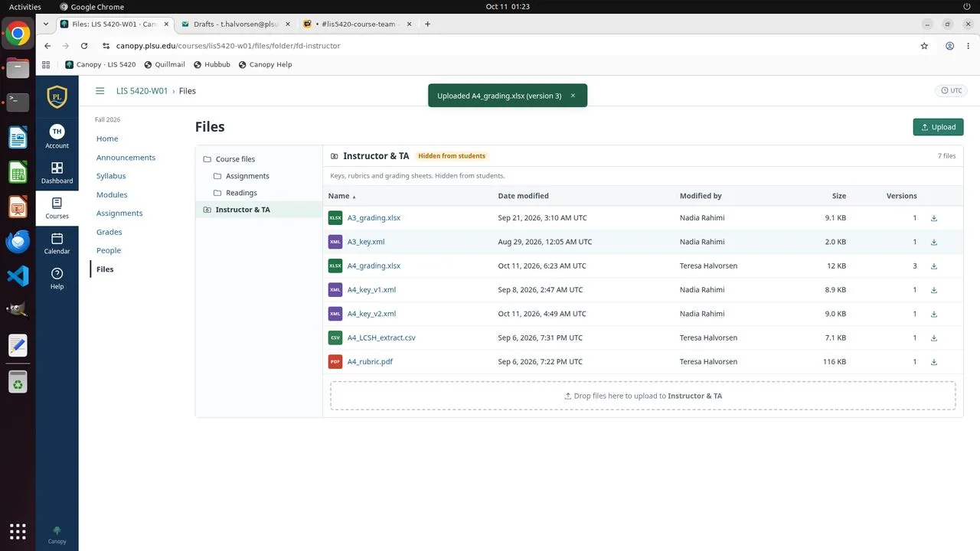Bookmark this page with the star icon
980x551 pixels.
tap(924, 46)
